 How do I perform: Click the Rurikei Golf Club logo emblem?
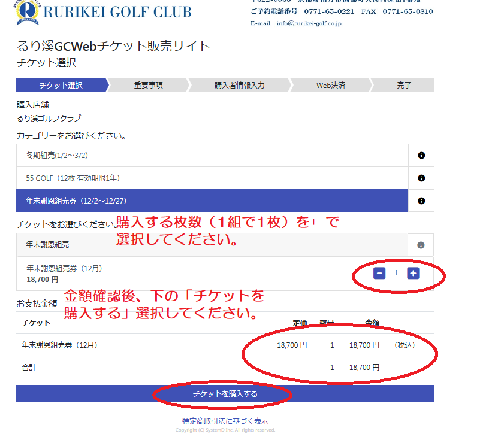pos(27,12)
